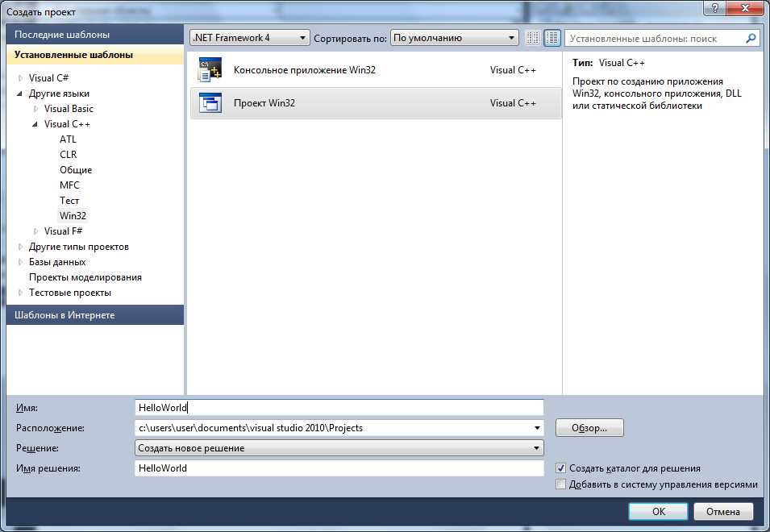Select the CLR category
770x532 pixels.
(x=69, y=155)
